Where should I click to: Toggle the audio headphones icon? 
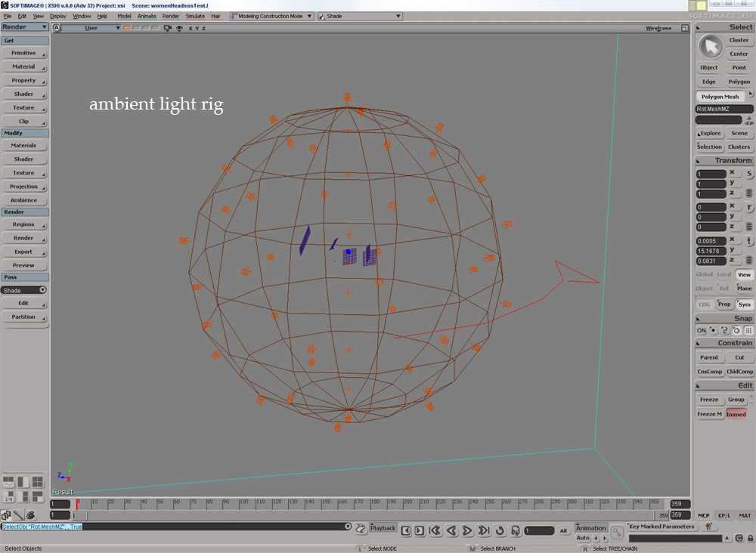(515, 530)
